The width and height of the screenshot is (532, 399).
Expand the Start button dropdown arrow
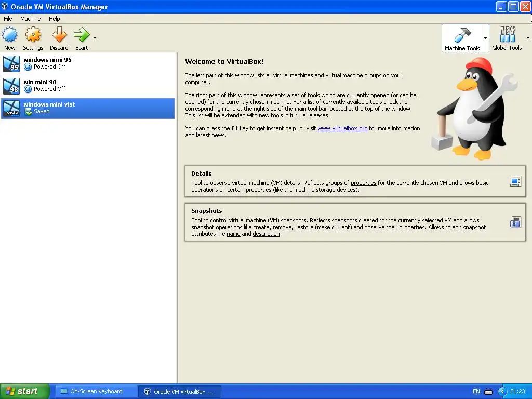tap(95, 38)
